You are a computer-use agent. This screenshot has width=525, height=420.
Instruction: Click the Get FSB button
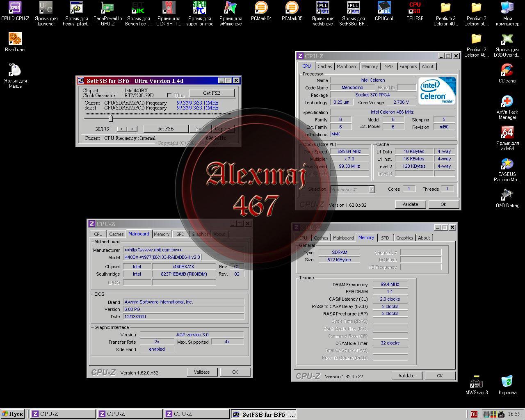212,93
